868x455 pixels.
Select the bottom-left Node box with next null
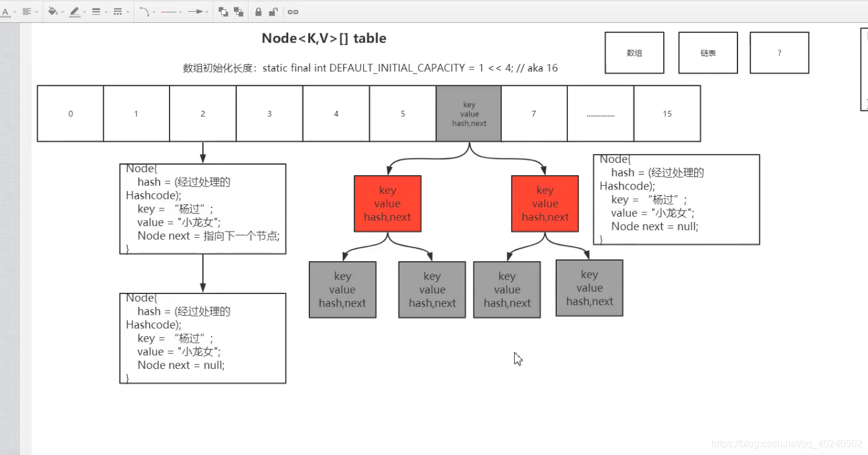pos(203,338)
